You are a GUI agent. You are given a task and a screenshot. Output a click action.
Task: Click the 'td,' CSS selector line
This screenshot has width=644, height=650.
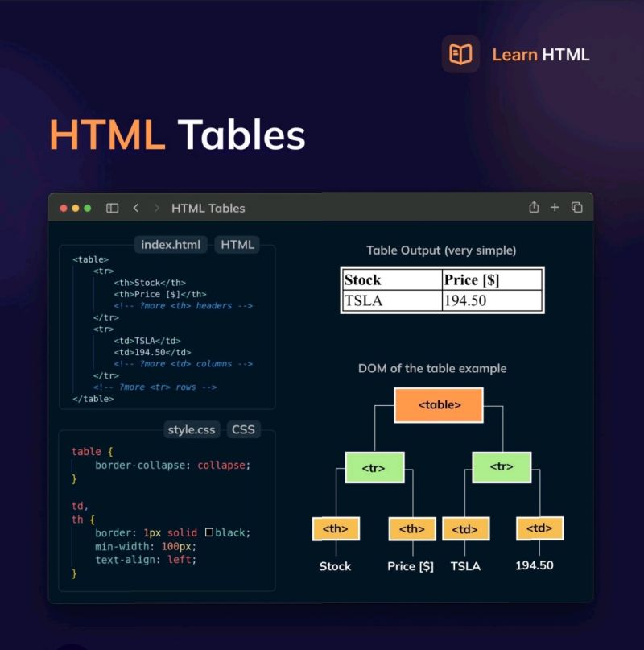tap(80, 506)
